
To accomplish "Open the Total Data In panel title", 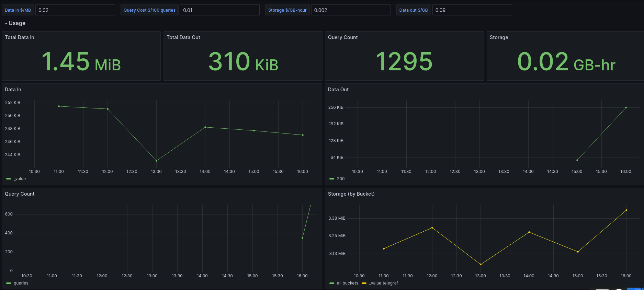I will tap(20, 37).
